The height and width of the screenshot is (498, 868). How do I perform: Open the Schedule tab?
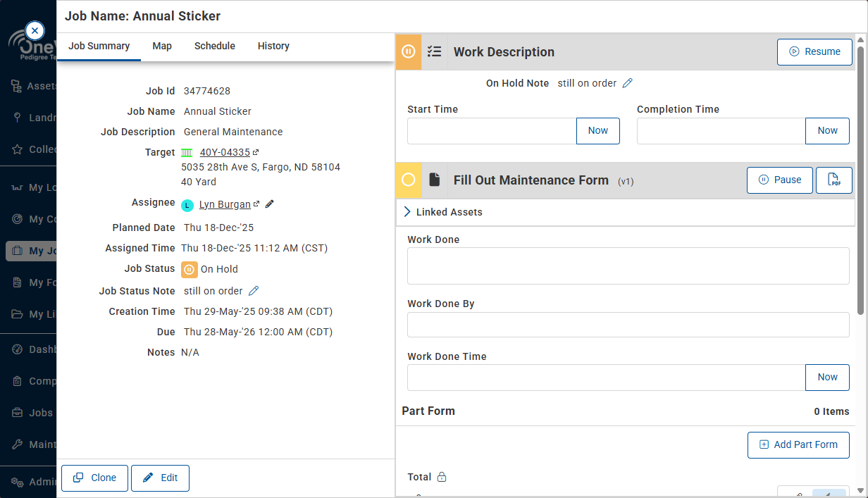215,46
